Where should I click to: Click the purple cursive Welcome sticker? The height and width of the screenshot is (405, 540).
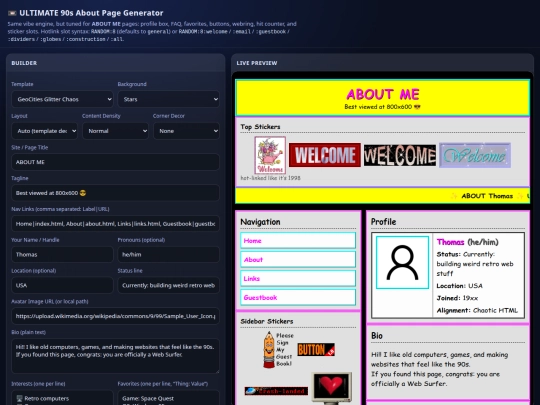(475, 155)
